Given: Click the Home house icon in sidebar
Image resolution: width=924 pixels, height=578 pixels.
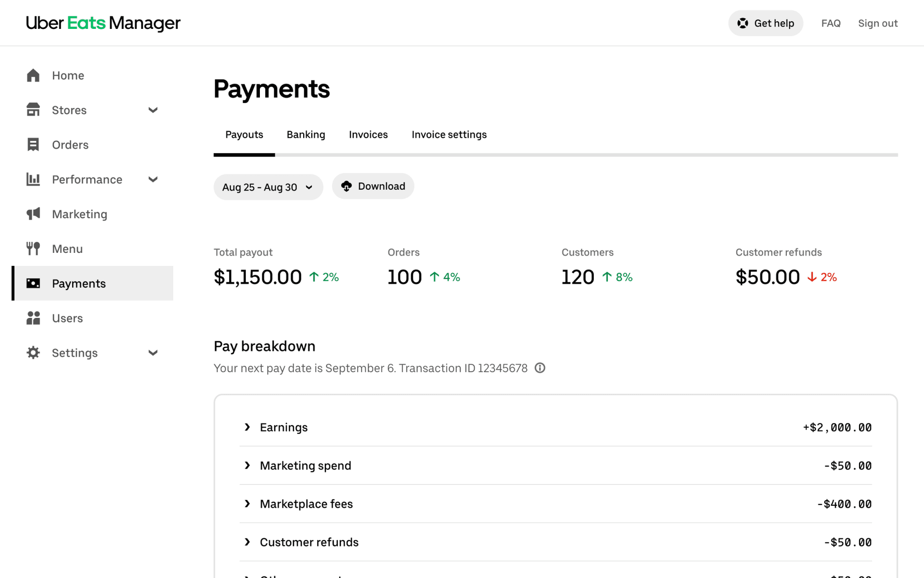Looking at the screenshot, I should tap(33, 76).
